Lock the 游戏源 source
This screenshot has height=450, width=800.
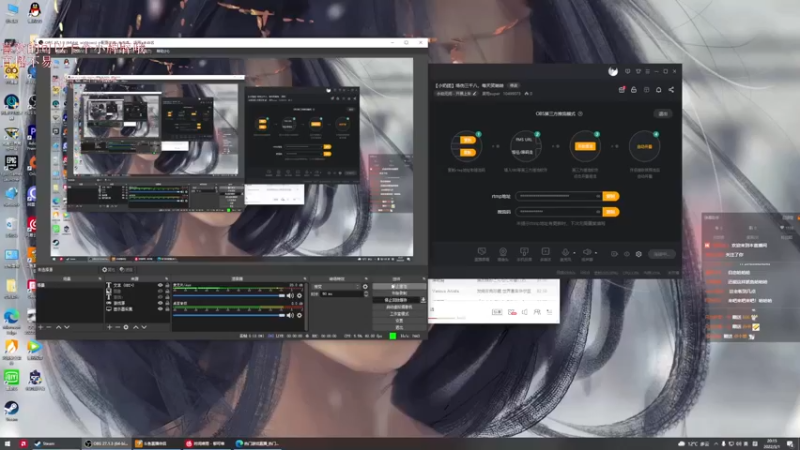(x=167, y=303)
